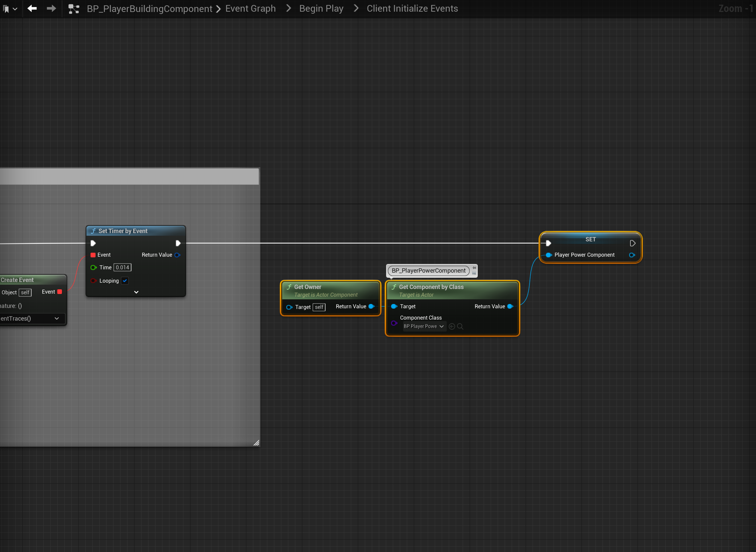
Task: Open the bookmarks icon in the breadcrumb bar
Action: [x=6, y=9]
